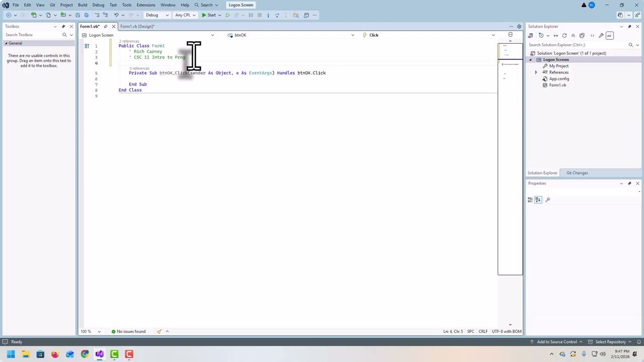Open Firefox from the taskbar
Image resolution: width=644 pixels, height=362 pixels.
tap(55, 354)
